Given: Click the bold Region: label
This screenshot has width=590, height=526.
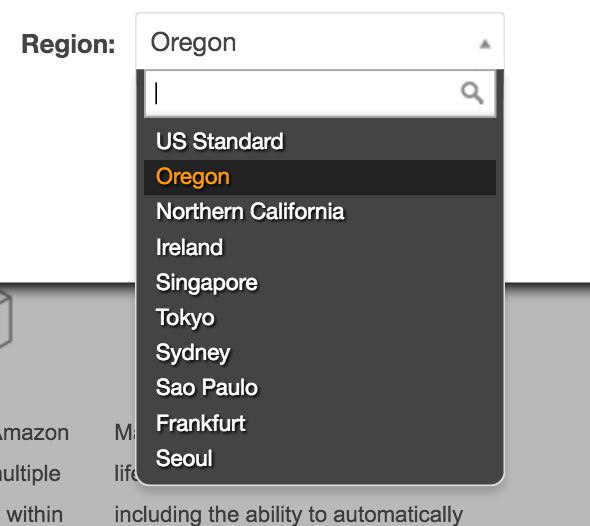Looking at the screenshot, I should [68, 45].
